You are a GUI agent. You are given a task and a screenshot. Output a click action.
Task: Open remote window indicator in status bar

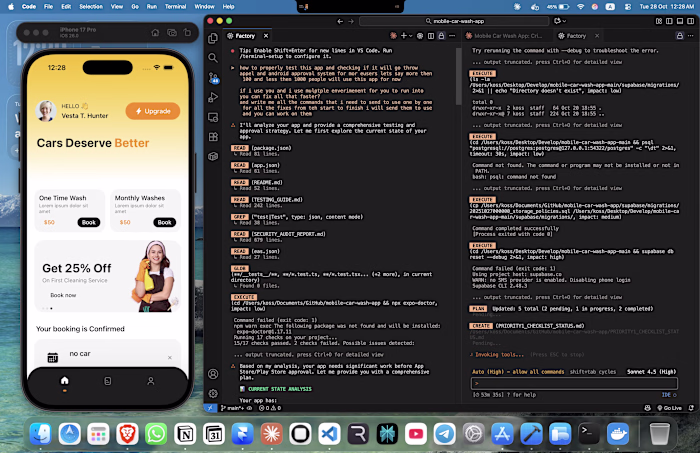[x=210, y=407]
